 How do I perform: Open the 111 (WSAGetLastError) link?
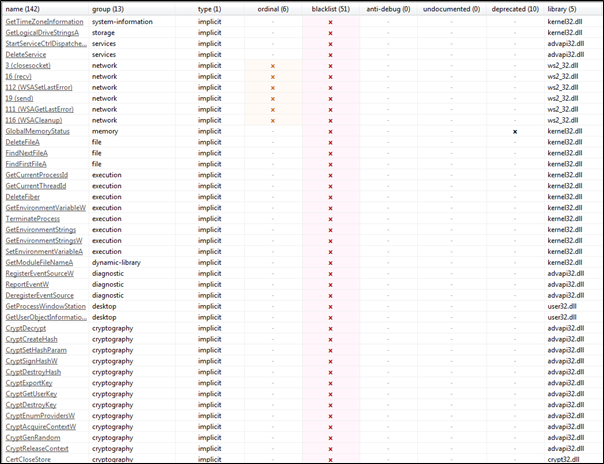39,109
